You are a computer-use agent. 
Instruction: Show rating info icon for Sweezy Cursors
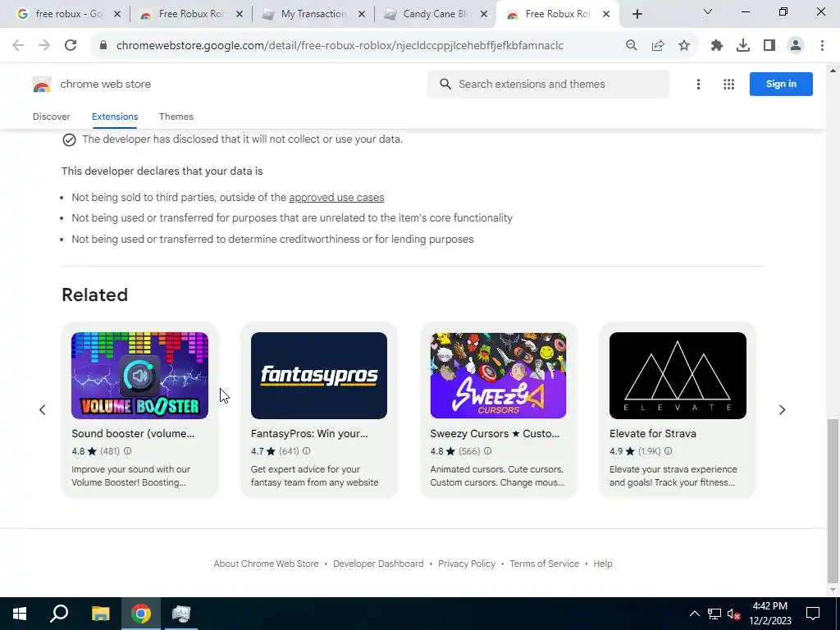point(487,451)
